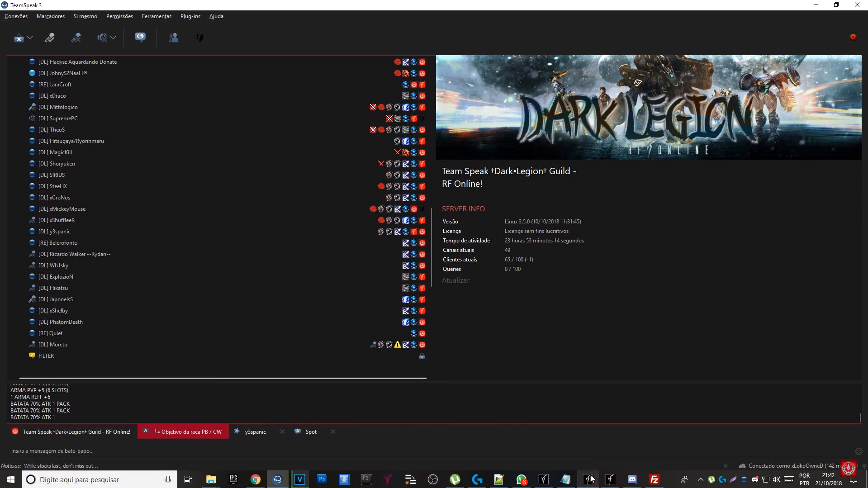868x488 pixels.
Task: Mute the speakers toolbar button
Action: pos(102,38)
